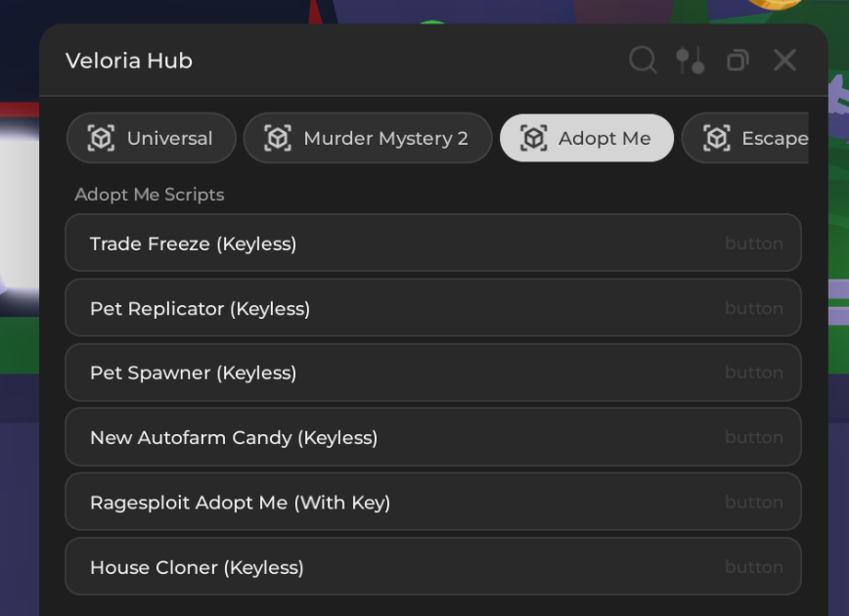Run Pet Replicator (Keyless) script
Image resolution: width=849 pixels, height=616 pixels.
pos(433,307)
